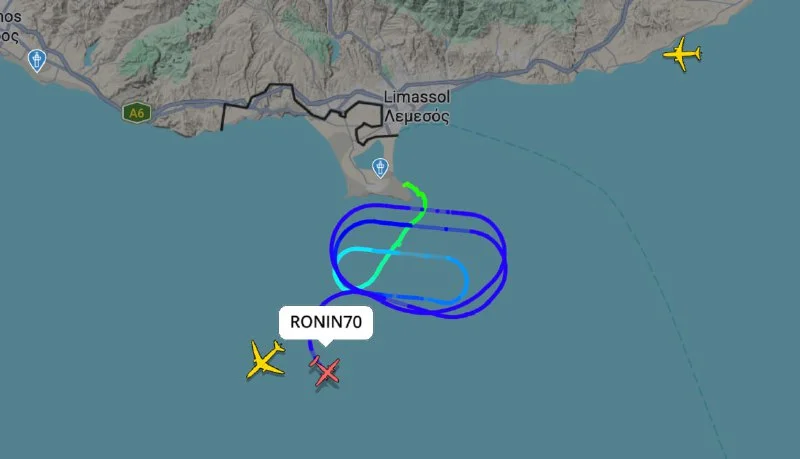
Task: Click the reservoir lake north of Limassol
Action: (335, 51)
